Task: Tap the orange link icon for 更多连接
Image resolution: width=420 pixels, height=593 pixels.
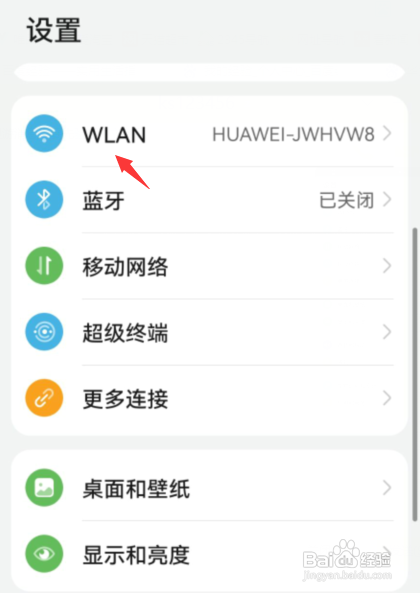Action: [44, 398]
